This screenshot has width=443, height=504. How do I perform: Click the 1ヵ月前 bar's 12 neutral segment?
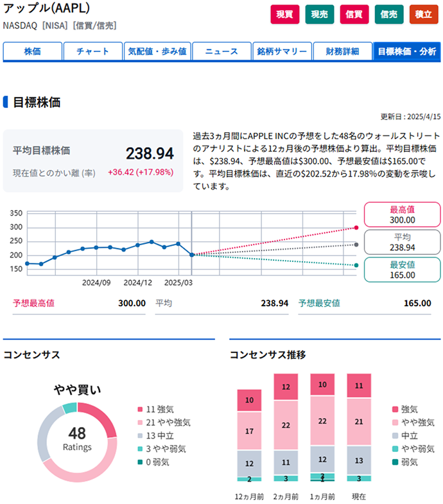coord(322,459)
